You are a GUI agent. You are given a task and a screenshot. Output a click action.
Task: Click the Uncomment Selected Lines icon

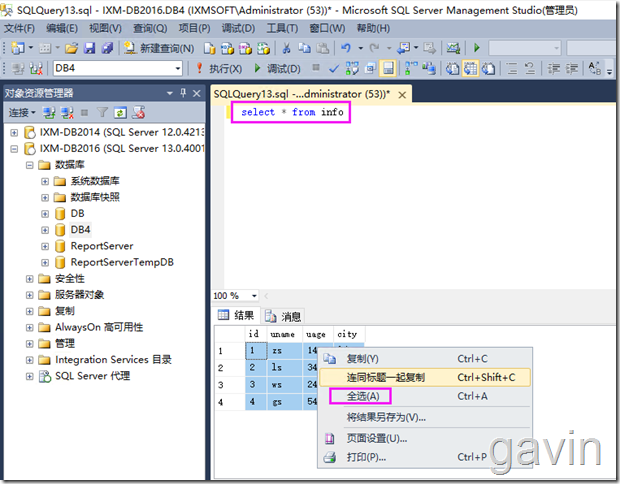530,68
